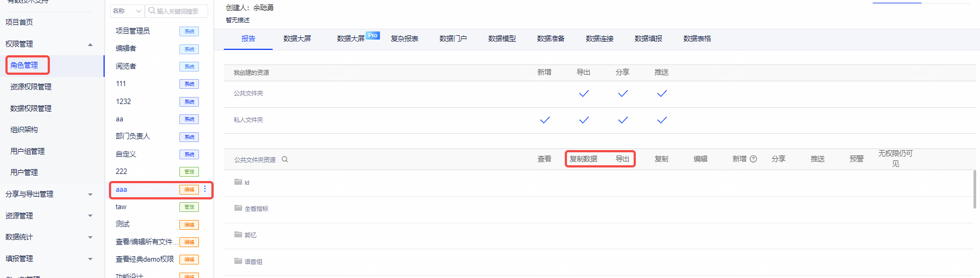Viewport: 980px width, 278px height.
Task: Toggle 分享 permission for 公共文件夹
Action: [623, 94]
